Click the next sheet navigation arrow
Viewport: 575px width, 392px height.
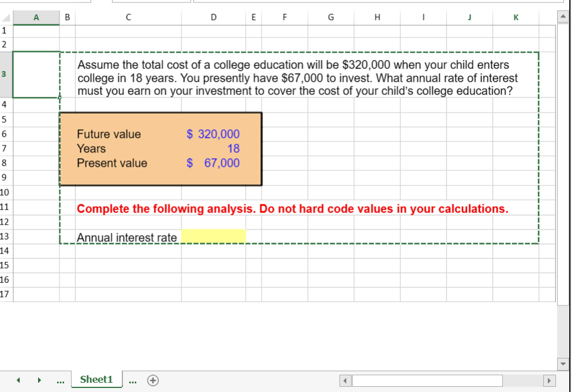39,380
